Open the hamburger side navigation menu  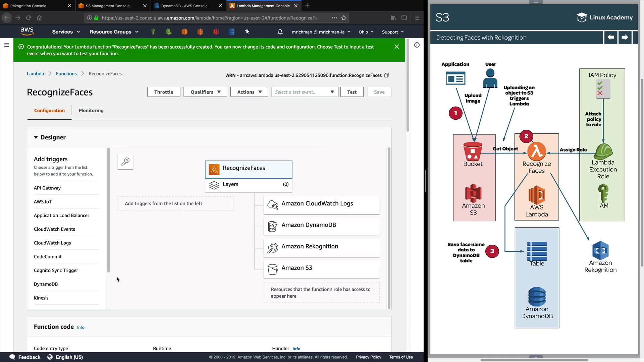(x=6, y=45)
